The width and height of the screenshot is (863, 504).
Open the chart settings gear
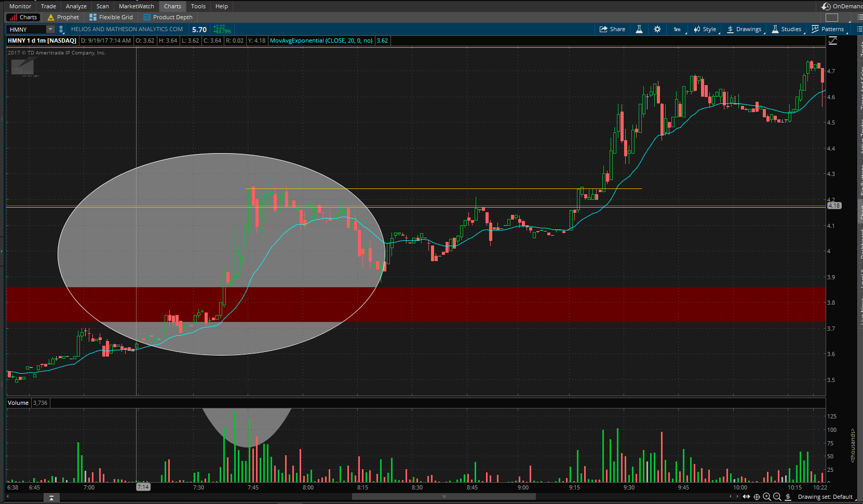click(657, 29)
